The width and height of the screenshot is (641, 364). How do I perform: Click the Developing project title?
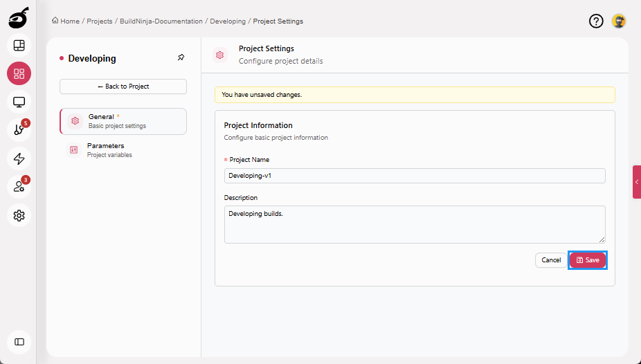coord(92,58)
